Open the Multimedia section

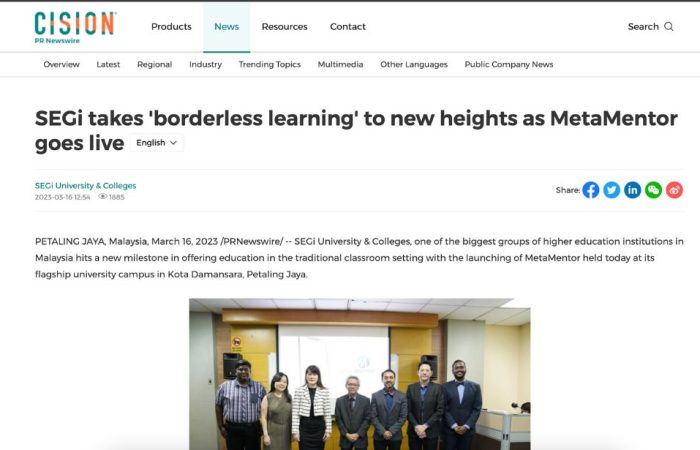[x=340, y=65]
